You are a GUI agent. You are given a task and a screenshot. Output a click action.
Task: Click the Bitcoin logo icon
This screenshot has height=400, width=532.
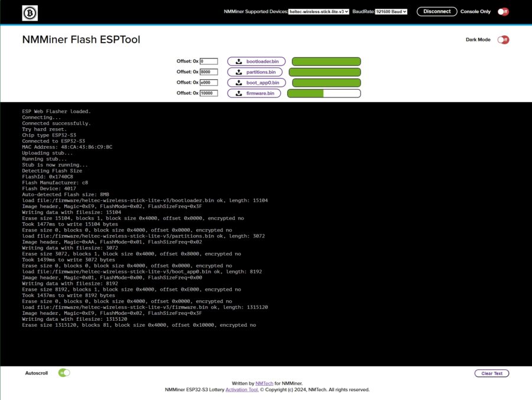30,12
